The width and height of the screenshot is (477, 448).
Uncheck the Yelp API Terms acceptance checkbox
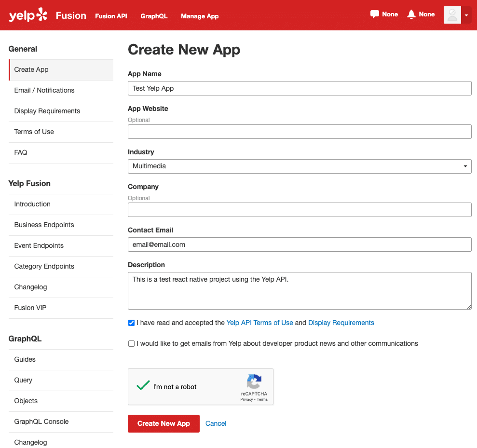pos(131,323)
